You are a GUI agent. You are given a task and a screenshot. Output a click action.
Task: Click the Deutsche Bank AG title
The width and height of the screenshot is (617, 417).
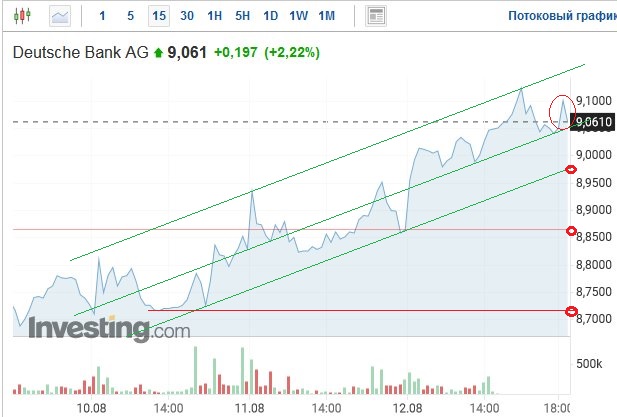point(81,52)
